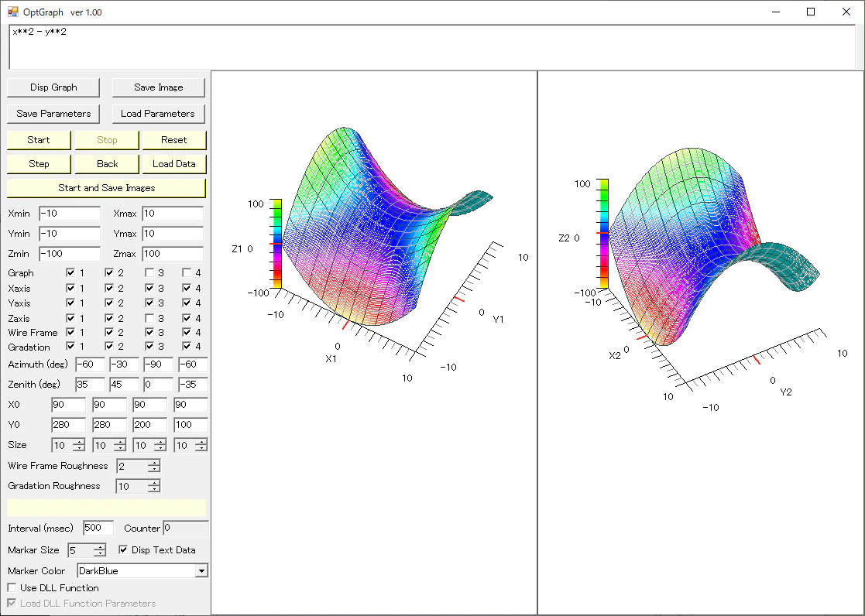Start the optimization run
This screenshot has height=616, width=865.
point(39,140)
